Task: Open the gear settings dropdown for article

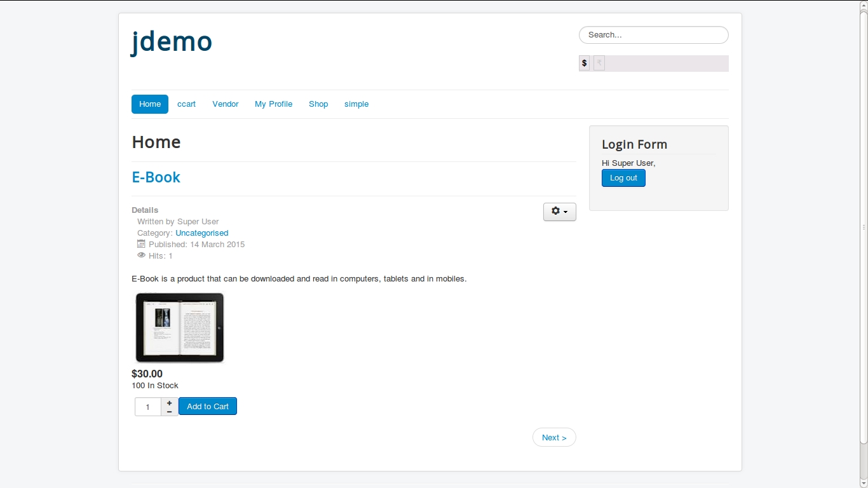Action: pos(559,212)
